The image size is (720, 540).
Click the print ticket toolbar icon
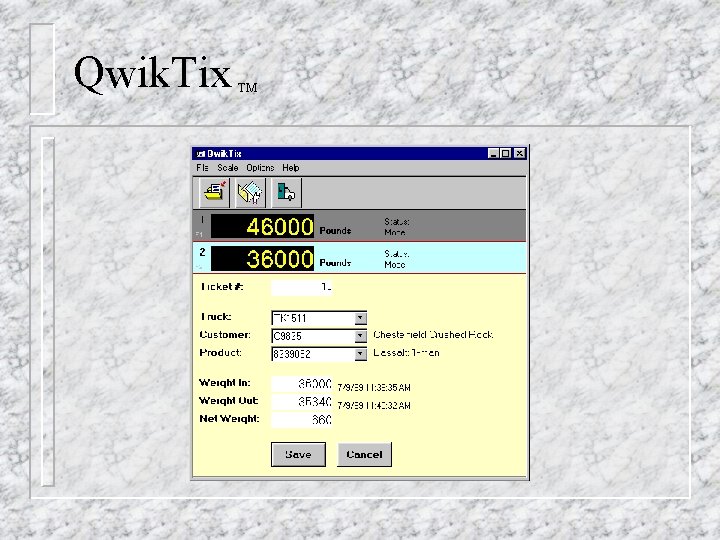tap(214, 192)
